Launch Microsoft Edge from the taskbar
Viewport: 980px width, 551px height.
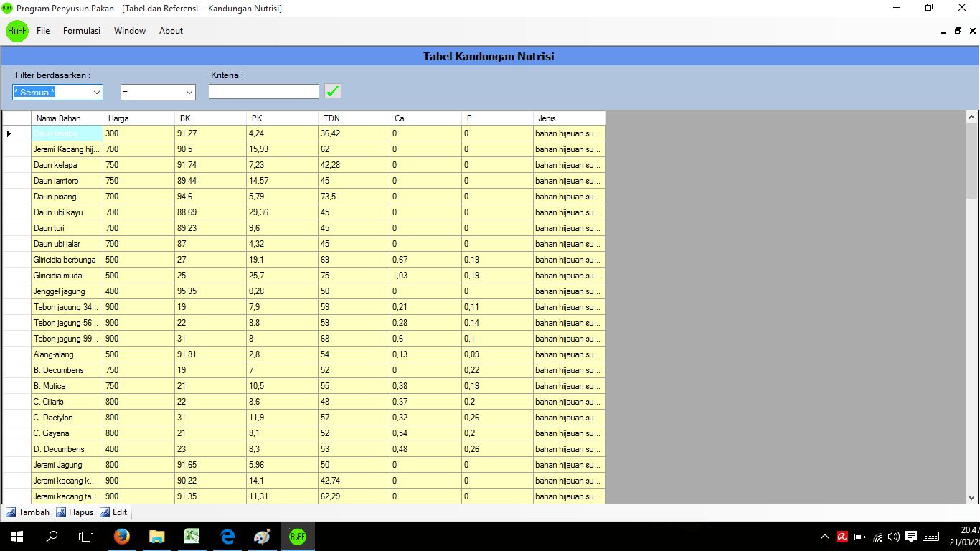(x=227, y=536)
